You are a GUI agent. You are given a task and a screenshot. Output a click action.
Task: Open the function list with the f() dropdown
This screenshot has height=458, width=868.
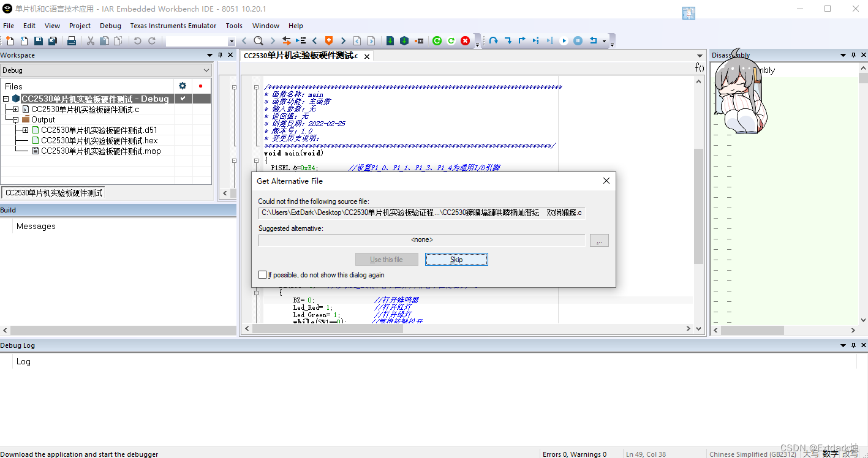coord(700,67)
